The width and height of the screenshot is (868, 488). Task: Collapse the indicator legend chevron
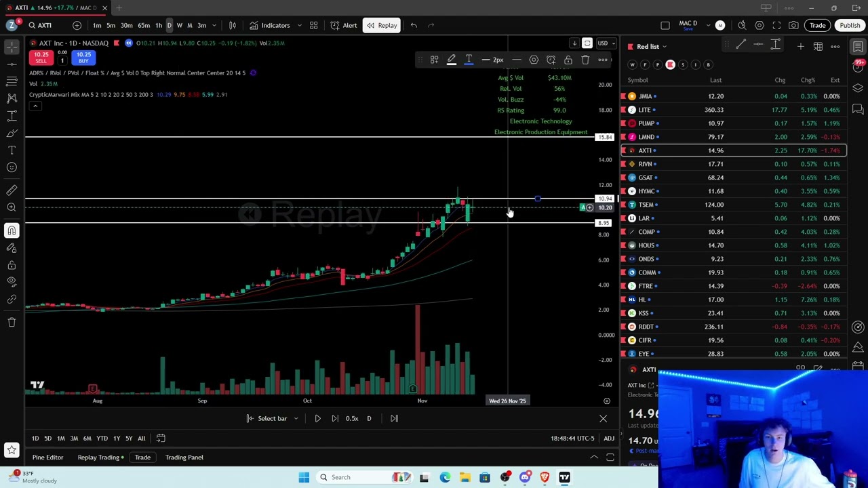pyautogui.click(x=35, y=106)
